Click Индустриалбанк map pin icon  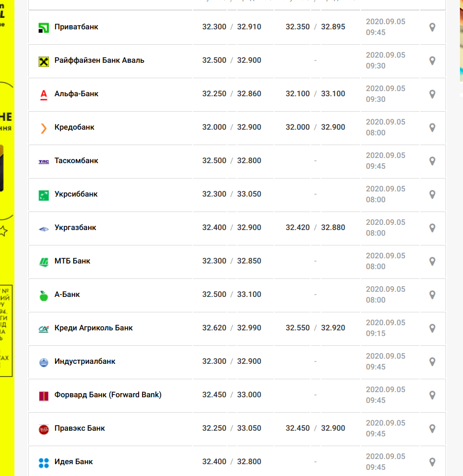(432, 362)
